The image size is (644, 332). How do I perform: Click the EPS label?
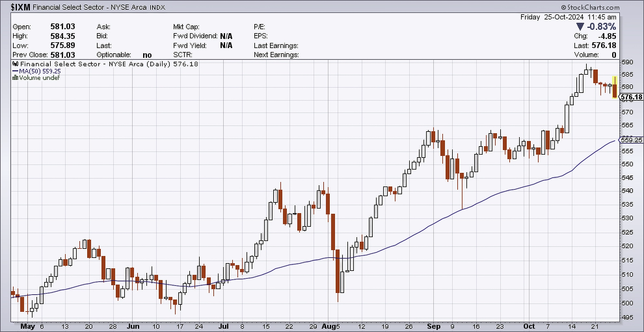click(x=261, y=36)
